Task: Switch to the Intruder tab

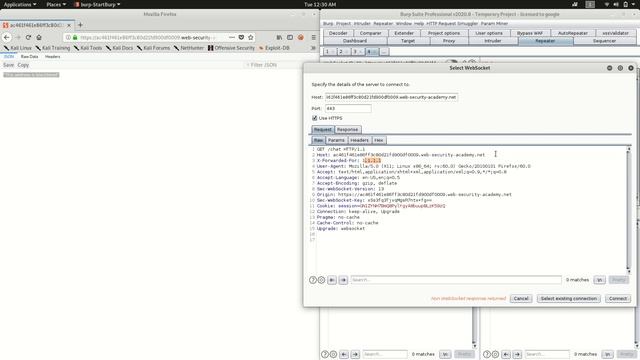Action: coord(493,41)
